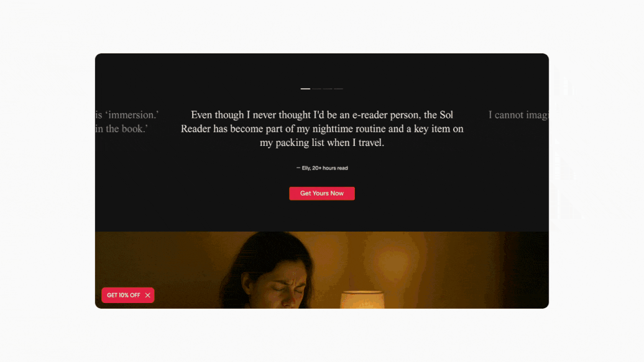
Task: Open the GET 10% OFF offer
Action: pos(127,295)
